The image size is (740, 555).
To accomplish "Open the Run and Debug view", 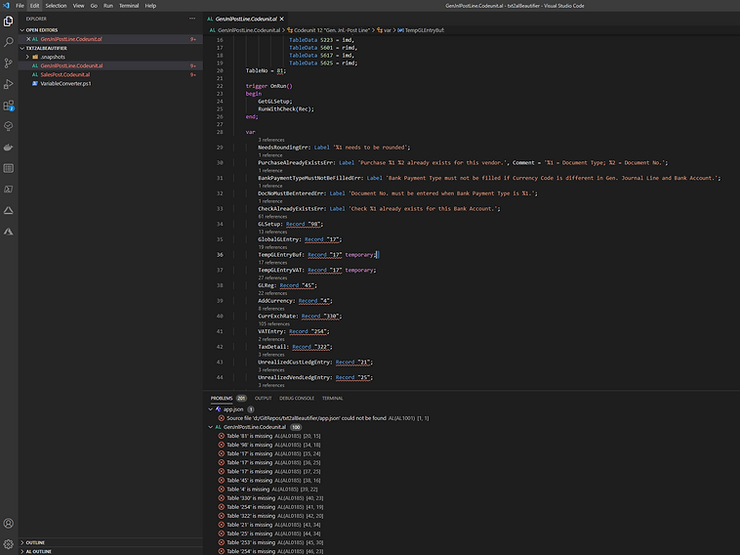I will 9,84.
